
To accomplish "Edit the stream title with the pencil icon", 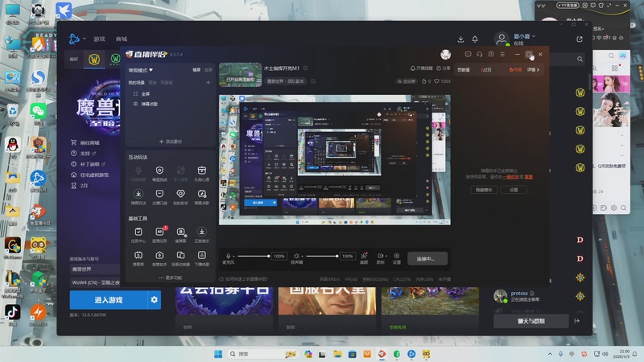I will [306, 68].
